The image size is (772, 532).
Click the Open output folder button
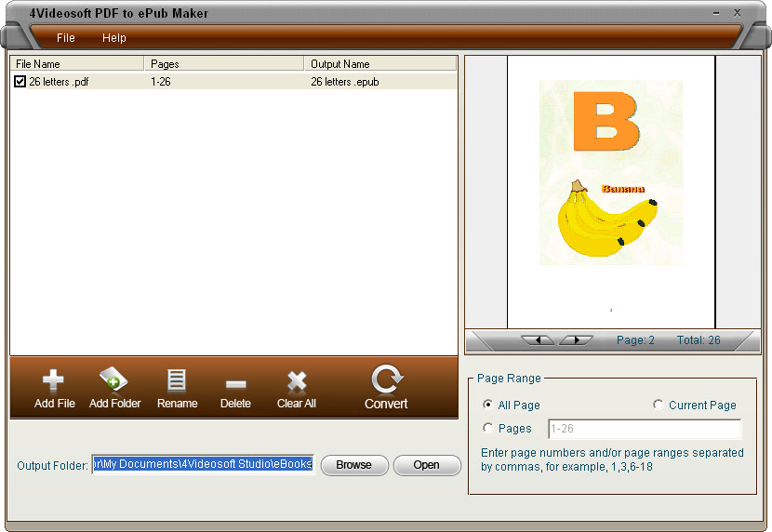(426, 465)
